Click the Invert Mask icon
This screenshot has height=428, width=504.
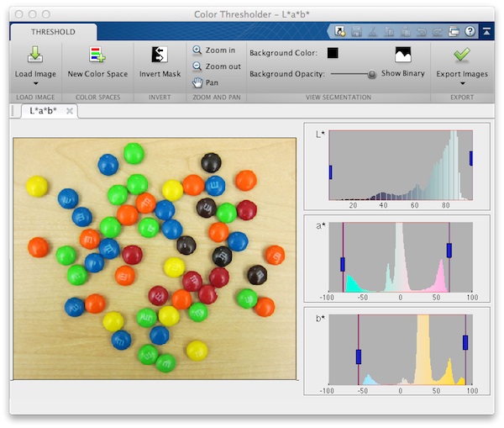160,55
